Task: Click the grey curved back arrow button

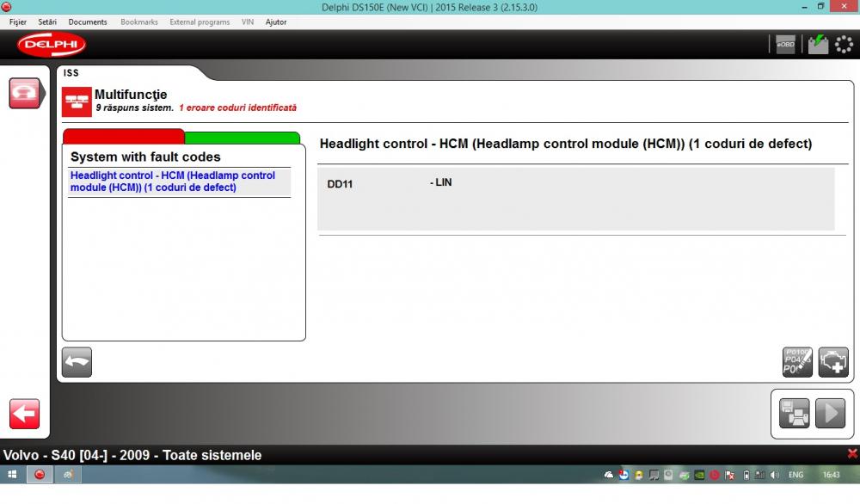Action: (x=77, y=362)
